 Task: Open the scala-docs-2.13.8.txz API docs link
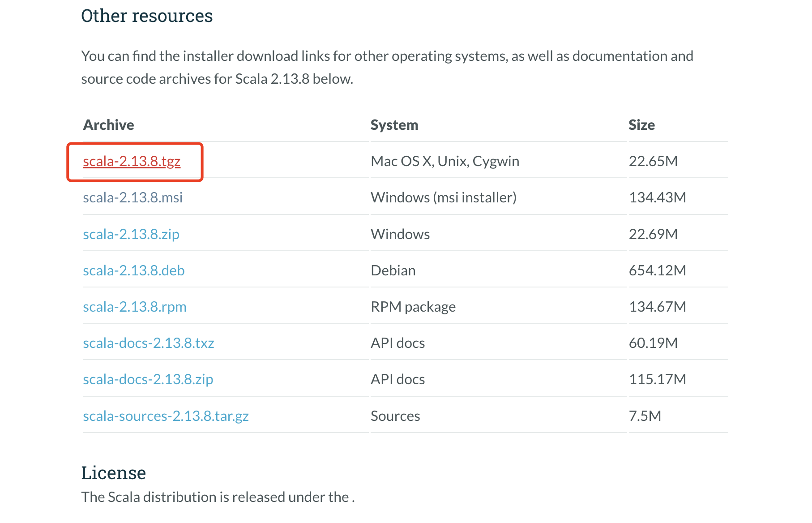(x=148, y=343)
